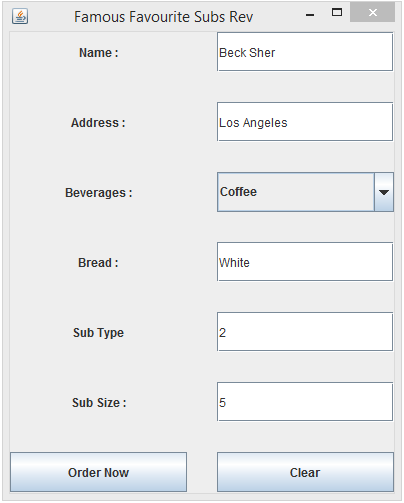
Task: Click the "Beverages :" label
Action: tap(99, 193)
